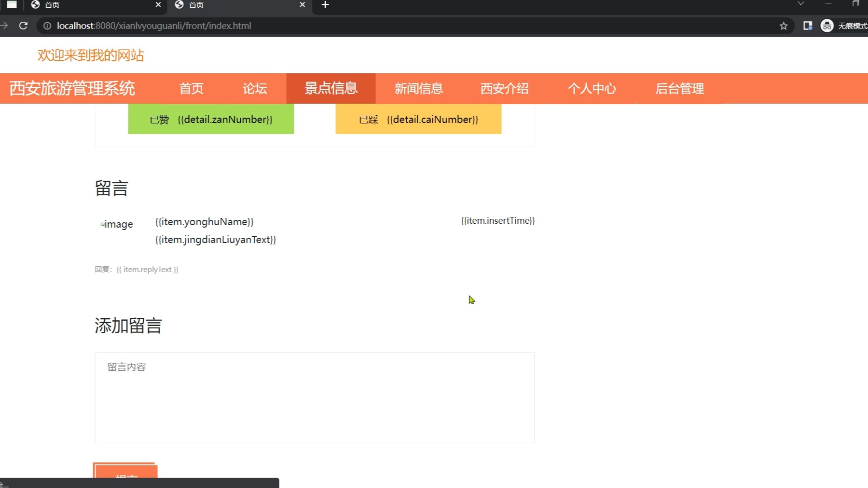868x488 pixels.
Task: Select the 景点信息 navigation item
Action: coord(331,89)
